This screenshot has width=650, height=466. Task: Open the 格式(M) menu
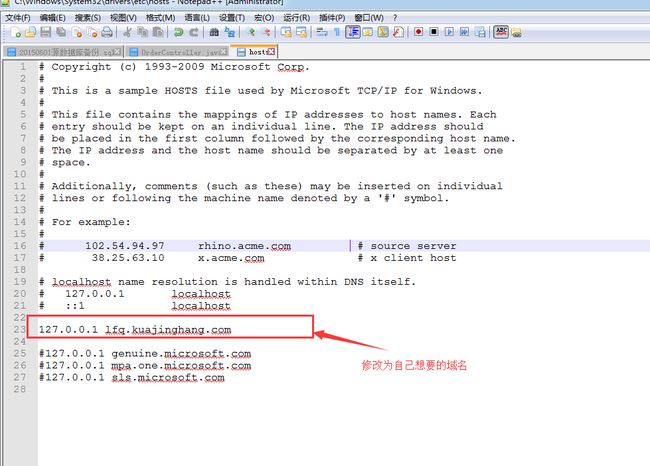[160, 18]
